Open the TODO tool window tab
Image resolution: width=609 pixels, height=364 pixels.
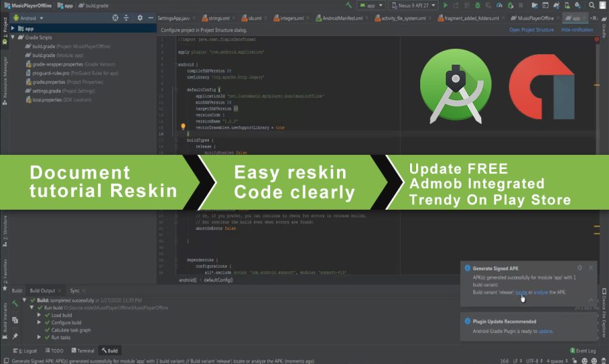tap(54, 350)
